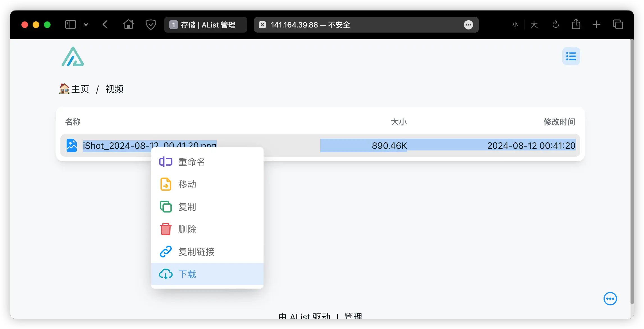This screenshot has height=329, width=644.
Task: Switch to the 存储 | AList 管理 tab
Action: click(205, 25)
